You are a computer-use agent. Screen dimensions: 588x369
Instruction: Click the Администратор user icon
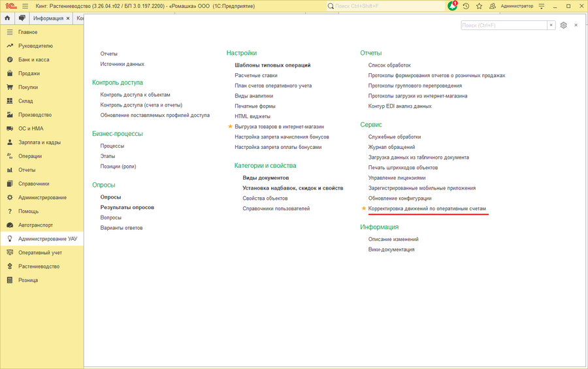pyautogui.click(x=493, y=6)
